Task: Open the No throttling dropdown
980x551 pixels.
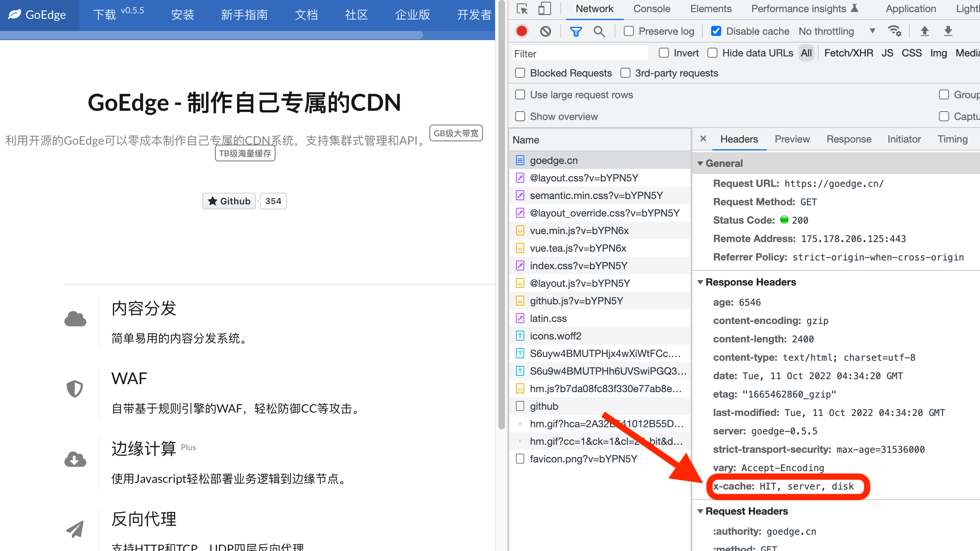Action: (837, 31)
